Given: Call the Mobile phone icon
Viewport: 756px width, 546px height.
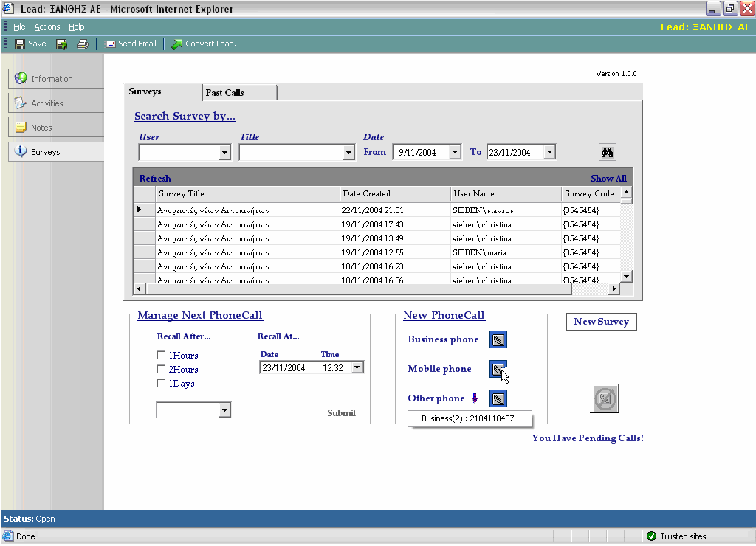Looking at the screenshot, I should pyautogui.click(x=498, y=369).
